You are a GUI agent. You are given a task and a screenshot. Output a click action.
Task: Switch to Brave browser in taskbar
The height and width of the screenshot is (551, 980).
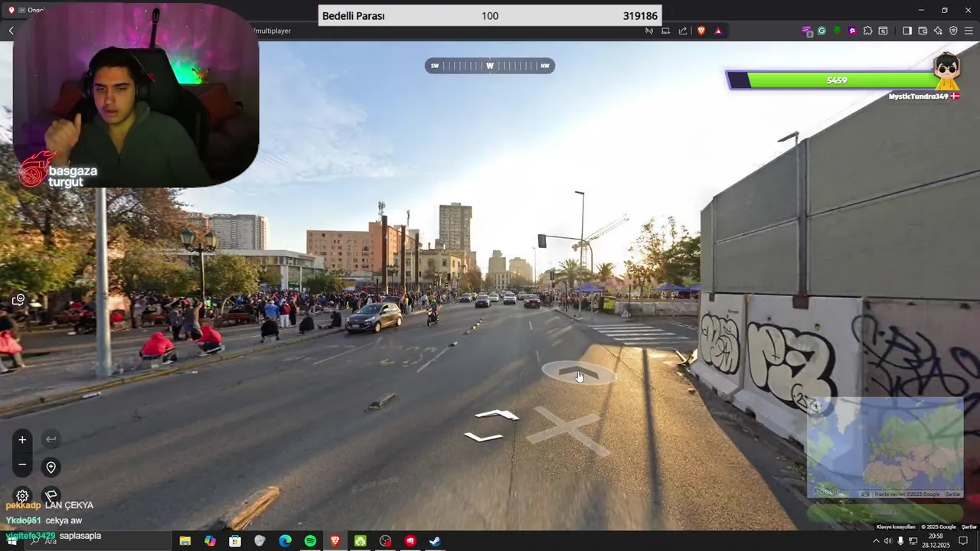[x=335, y=541]
